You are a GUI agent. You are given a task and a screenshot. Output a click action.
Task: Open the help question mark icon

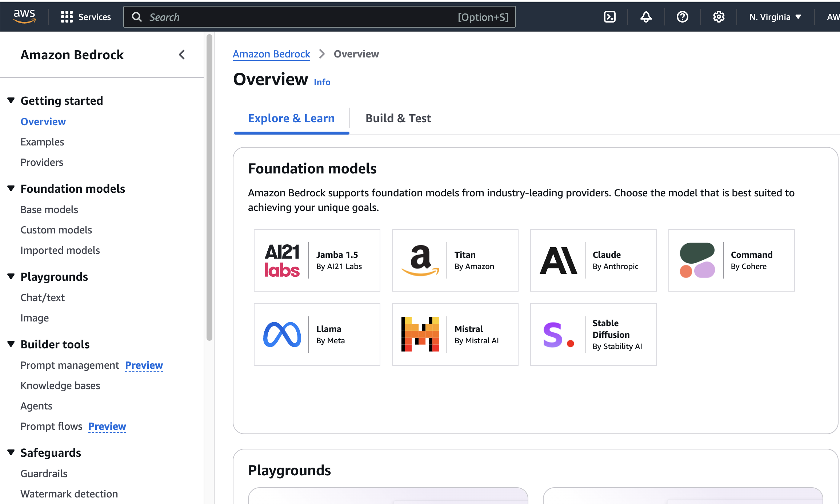click(683, 17)
